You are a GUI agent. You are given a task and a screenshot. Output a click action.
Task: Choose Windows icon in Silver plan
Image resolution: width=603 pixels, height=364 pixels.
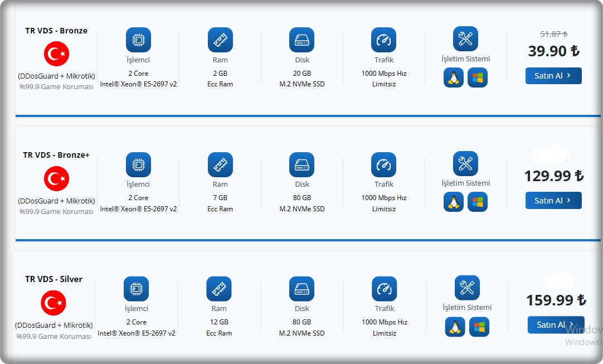click(479, 327)
